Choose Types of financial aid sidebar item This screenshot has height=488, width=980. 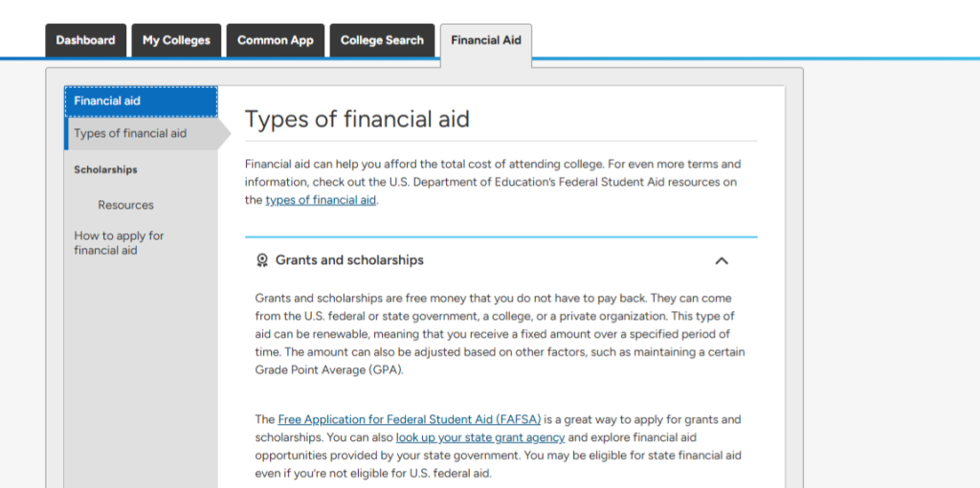pos(130,134)
